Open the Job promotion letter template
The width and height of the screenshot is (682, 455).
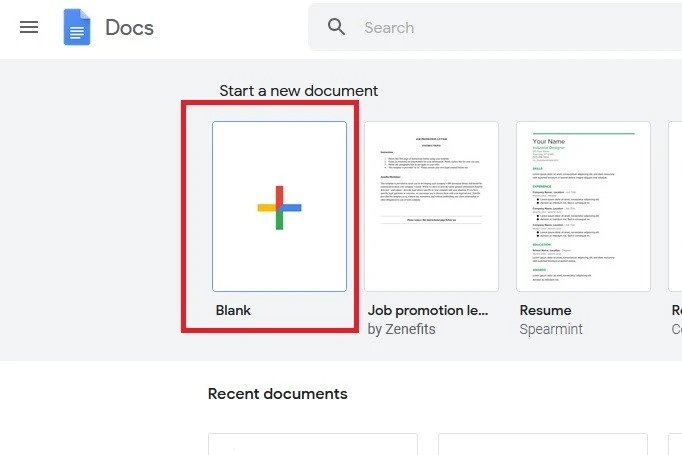pos(431,206)
